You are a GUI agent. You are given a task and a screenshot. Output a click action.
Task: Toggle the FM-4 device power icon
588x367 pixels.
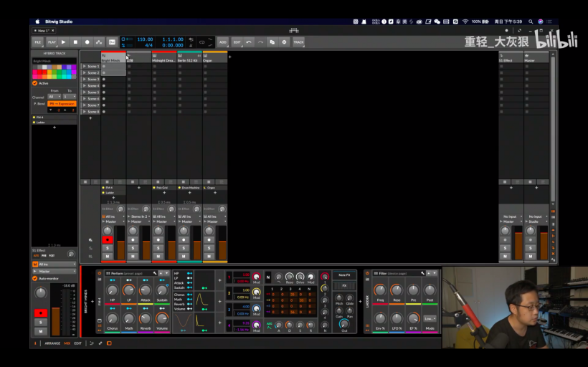coord(100,273)
